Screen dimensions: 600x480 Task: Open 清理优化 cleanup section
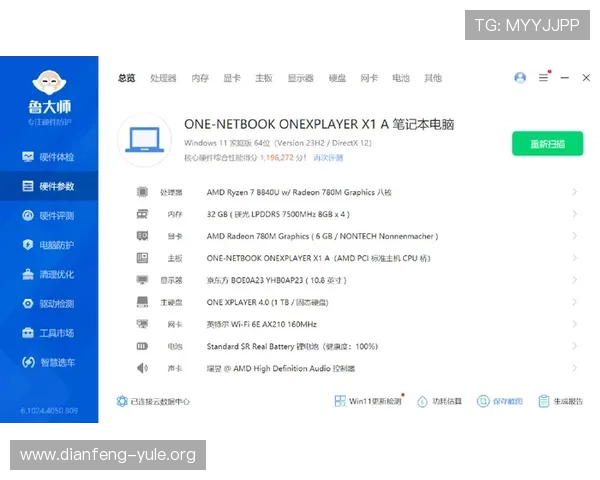pyautogui.click(x=49, y=274)
